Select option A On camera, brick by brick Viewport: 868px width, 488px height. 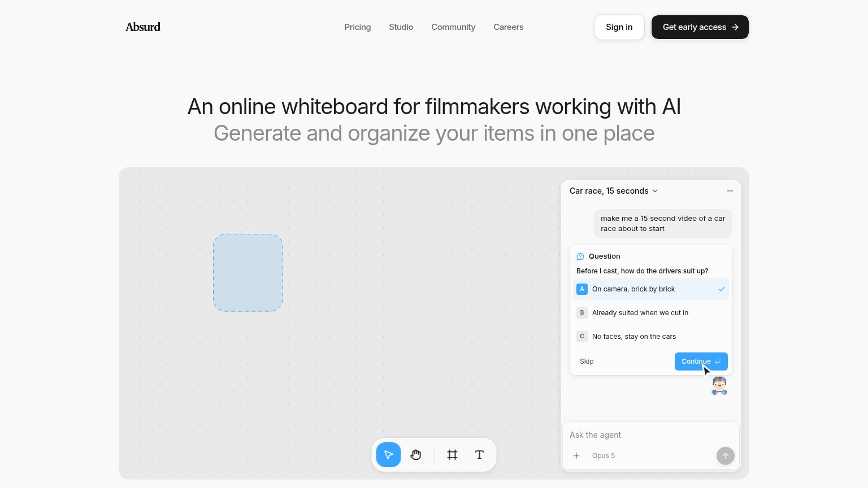click(x=651, y=289)
